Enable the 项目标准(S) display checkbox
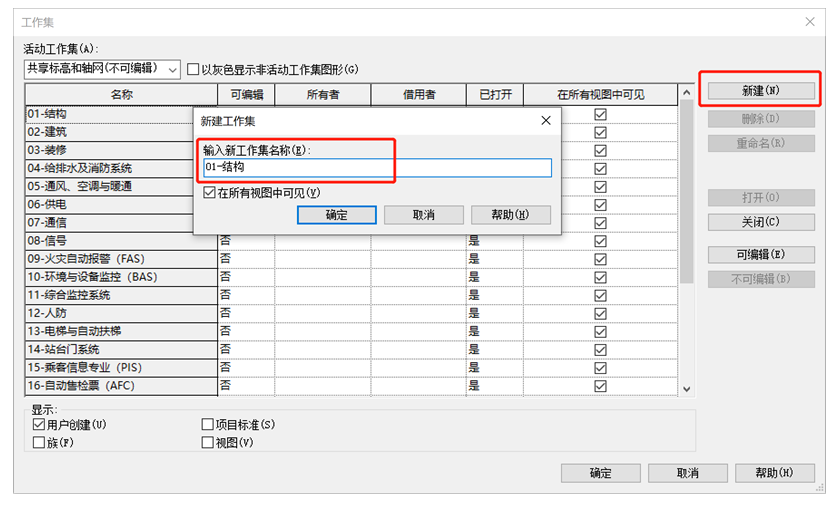The height and width of the screenshot is (508, 840). pos(207,424)
